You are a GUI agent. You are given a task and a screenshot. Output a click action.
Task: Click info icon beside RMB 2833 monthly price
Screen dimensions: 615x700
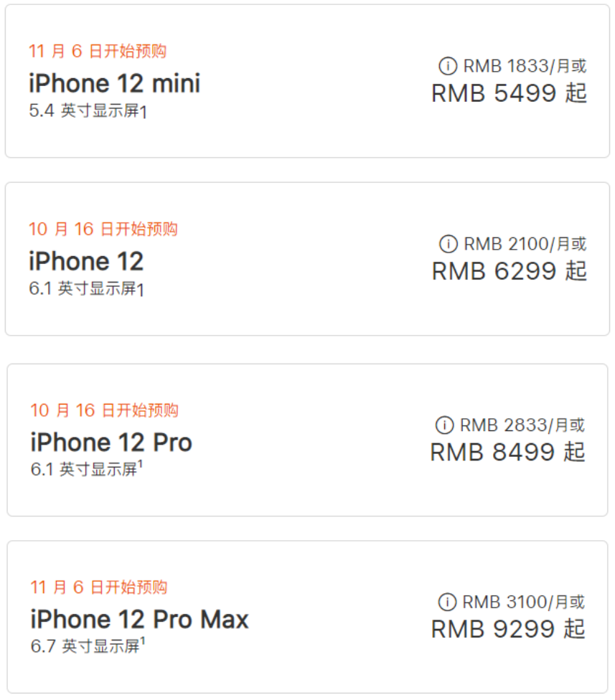[x=445, y=425]
